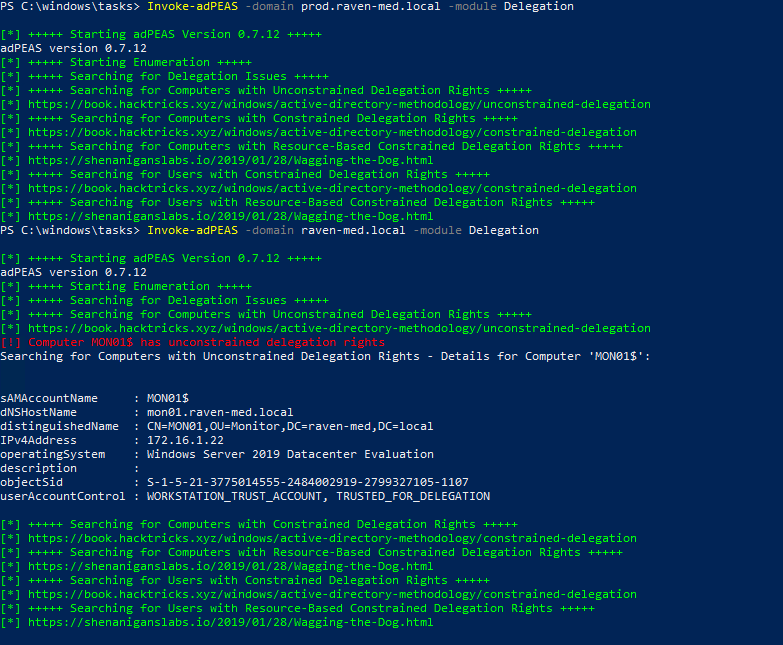783x645 pixels.
Task: Click the empty description field label
Action: (x=39, y=468)
